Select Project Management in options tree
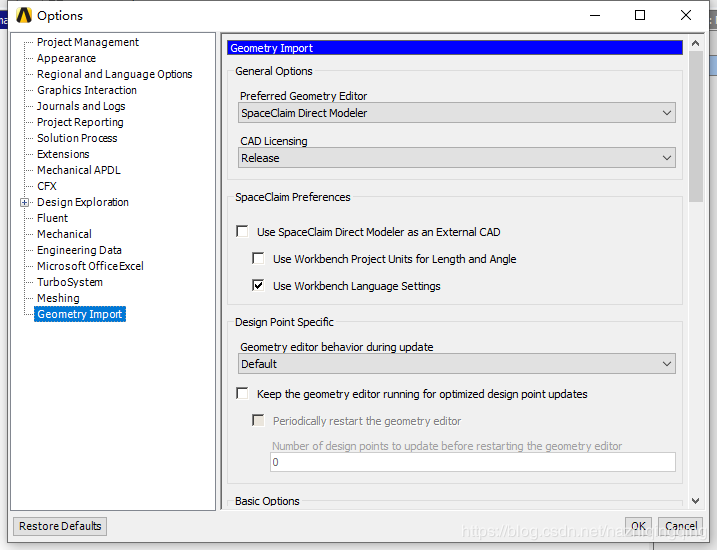 (88, 42)
